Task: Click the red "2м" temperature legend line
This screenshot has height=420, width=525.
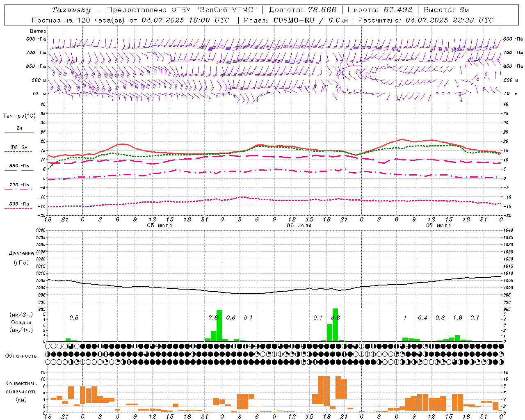Action: tap(19, 132)
